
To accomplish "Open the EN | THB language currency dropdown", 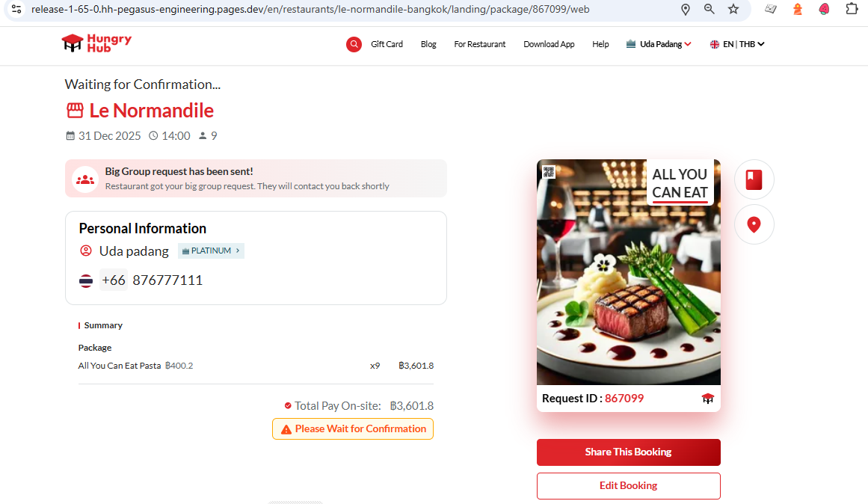I will (737, 44).
